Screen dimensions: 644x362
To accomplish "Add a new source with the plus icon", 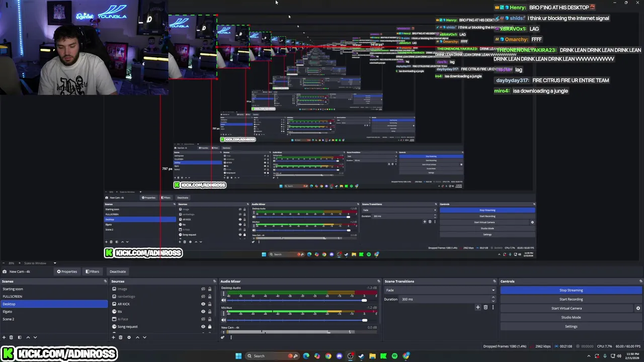I will (x=114, y=337).
